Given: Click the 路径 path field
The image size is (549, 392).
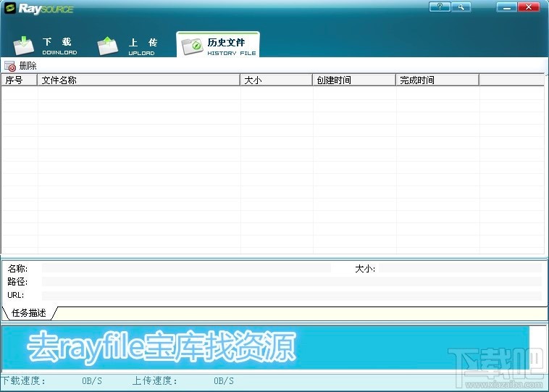Looking at the screenshot, I should [292, 282].
